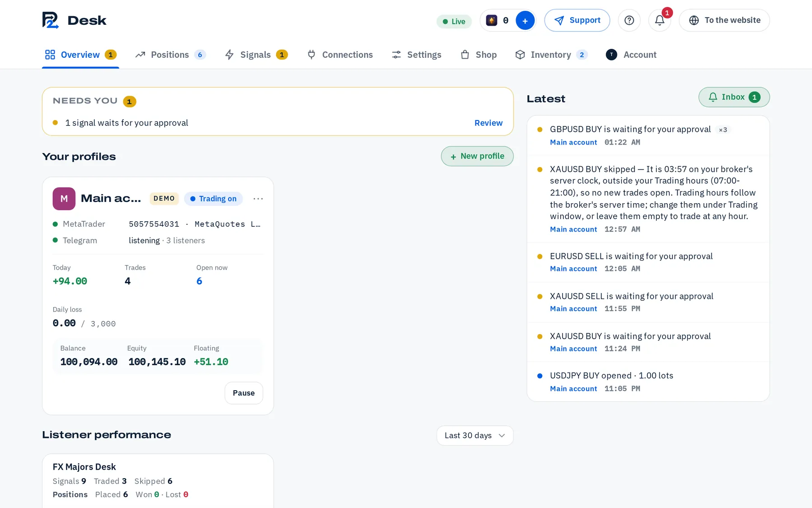Image resolution: width=812 pixels, height=508 pixels.
Task: Click the Overview grid icon
Action: coord(50,55)
